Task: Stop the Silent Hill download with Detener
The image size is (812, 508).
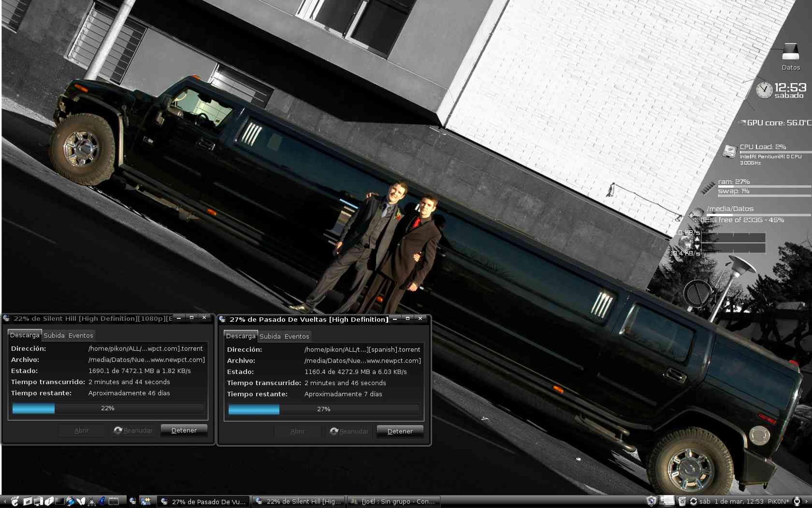Action: tap(184, 430)
